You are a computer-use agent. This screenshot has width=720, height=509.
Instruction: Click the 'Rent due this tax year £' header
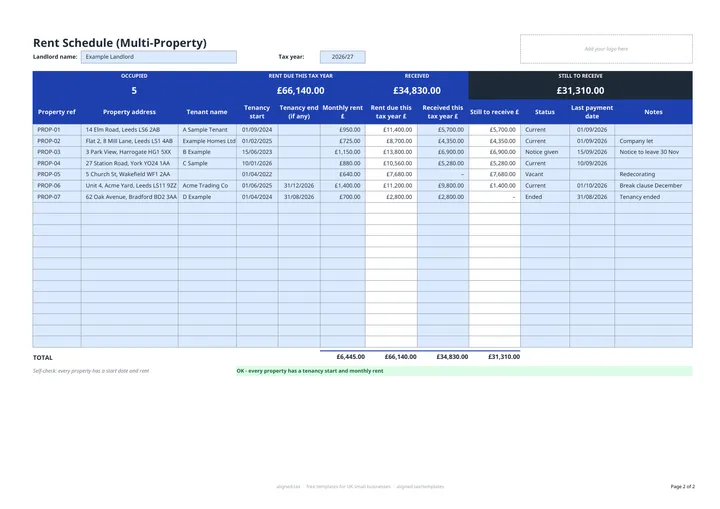click(x=391, y=112)
